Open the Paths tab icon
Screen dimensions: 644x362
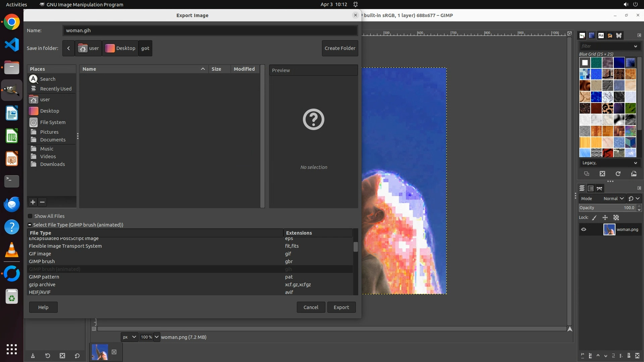(599, 188)
